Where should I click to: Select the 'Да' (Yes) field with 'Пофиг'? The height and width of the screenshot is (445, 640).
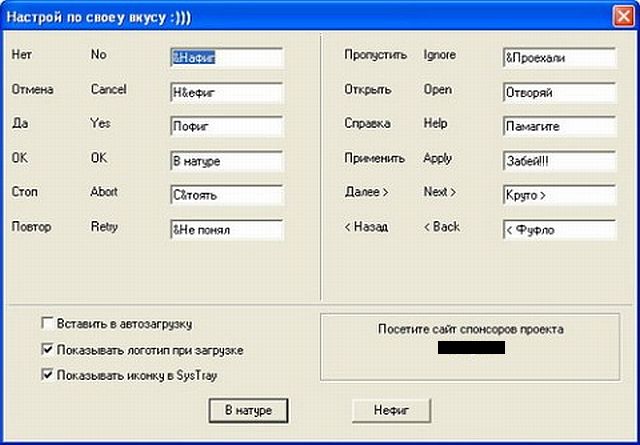pyautogui.click(x=226, y=127)
